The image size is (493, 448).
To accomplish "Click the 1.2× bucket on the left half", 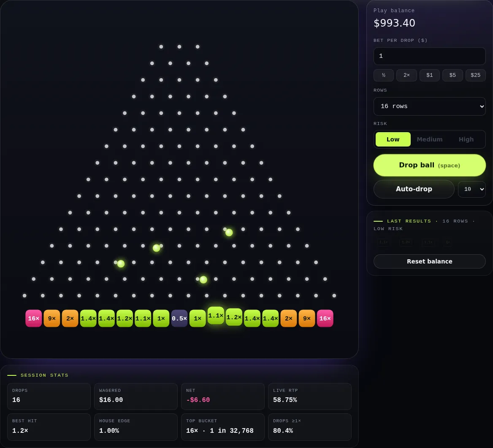I will 125,318.
